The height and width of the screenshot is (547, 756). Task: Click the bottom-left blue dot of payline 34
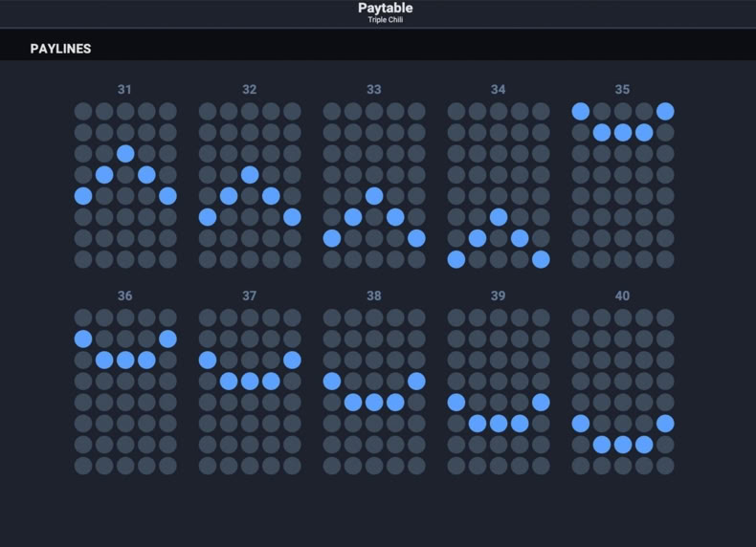click(x=456, y=259)
